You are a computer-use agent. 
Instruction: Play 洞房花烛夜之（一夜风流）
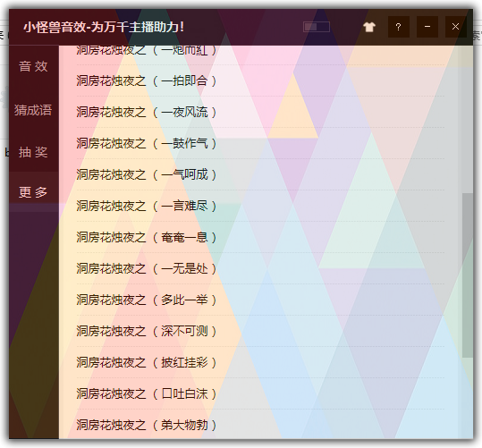point(260,113)
